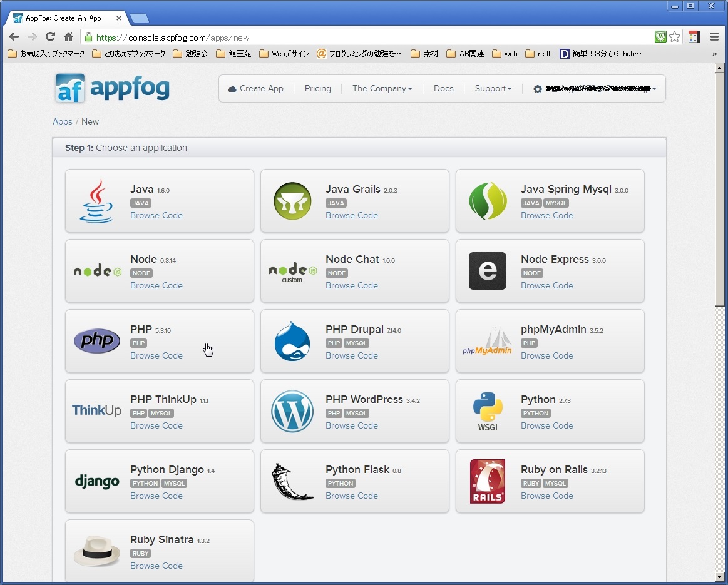The height and width of the screenshot is (585, 728).
Task: Open the Chrome menu hamburger icon
Action: coord(714,37)
